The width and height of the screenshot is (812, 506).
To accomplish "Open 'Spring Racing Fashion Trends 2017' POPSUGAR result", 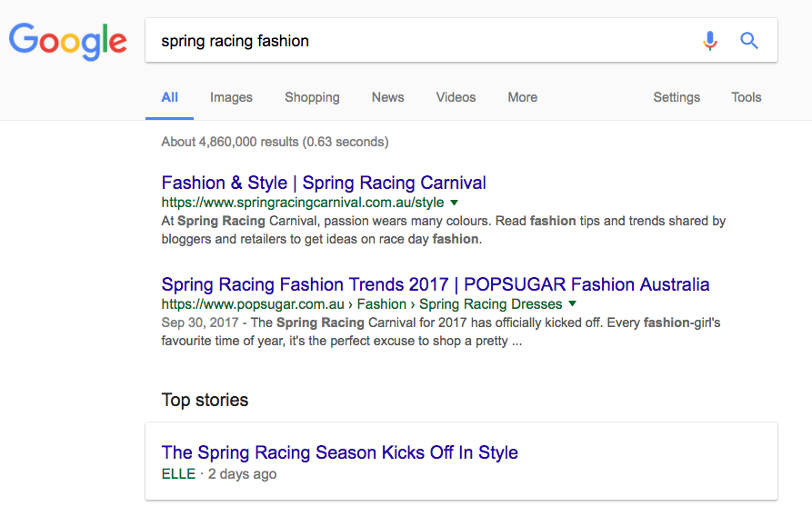I will (435, 284).
